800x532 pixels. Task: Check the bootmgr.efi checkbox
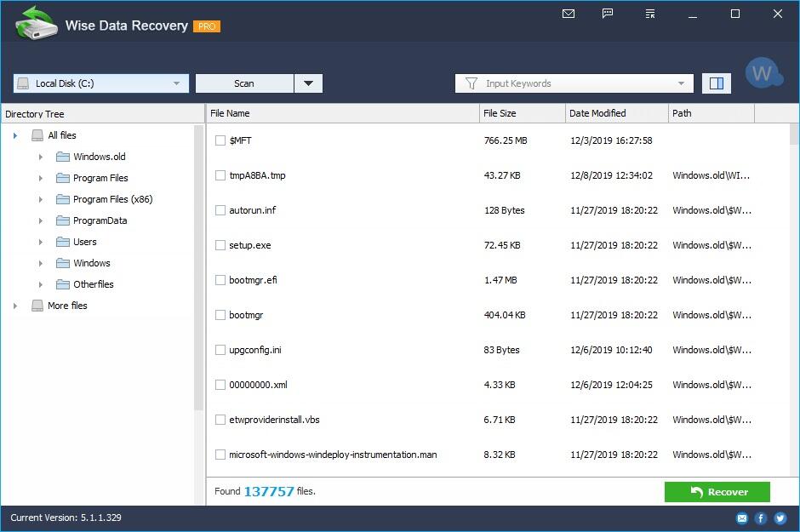pos(220,280)
